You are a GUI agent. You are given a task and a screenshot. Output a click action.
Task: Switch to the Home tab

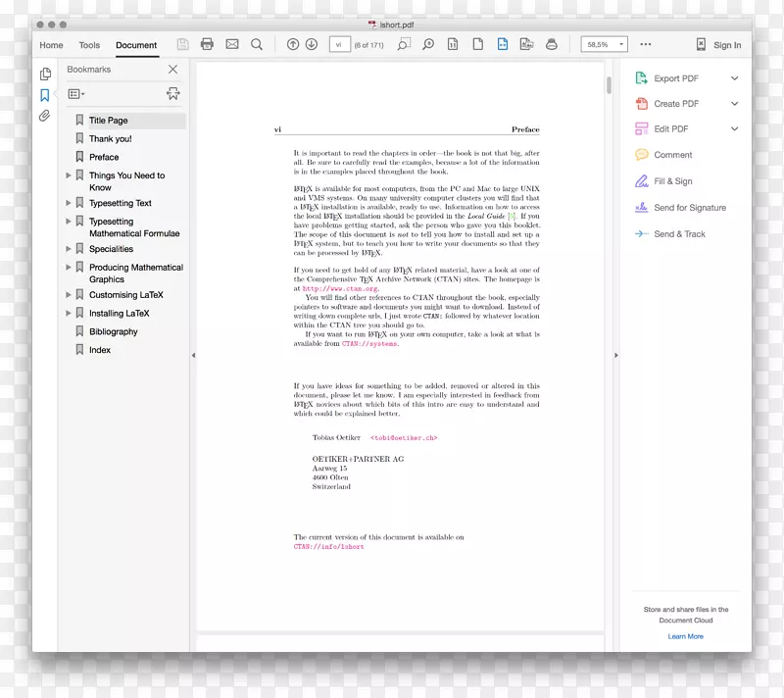51,45
